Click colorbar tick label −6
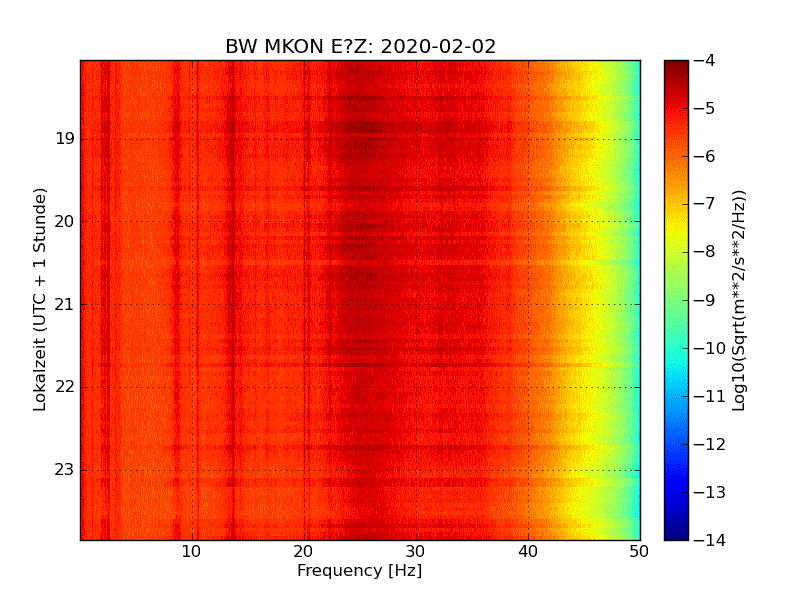 tap(705, 157)
